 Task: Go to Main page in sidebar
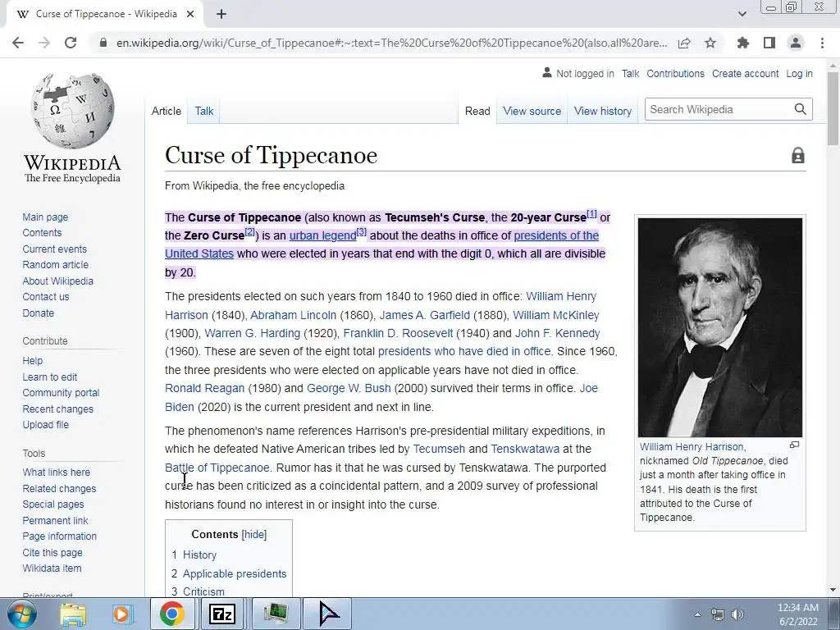(x=45, y=217)
